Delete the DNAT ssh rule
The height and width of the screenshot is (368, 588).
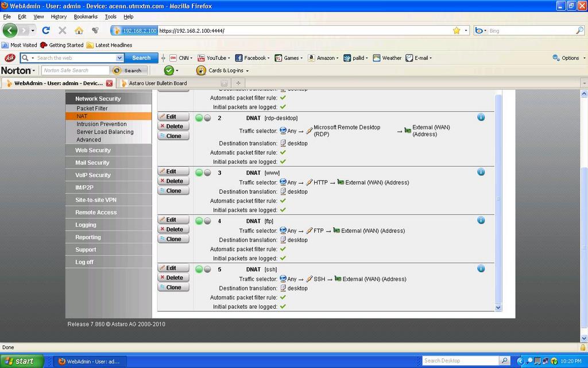tap(173, 278)
